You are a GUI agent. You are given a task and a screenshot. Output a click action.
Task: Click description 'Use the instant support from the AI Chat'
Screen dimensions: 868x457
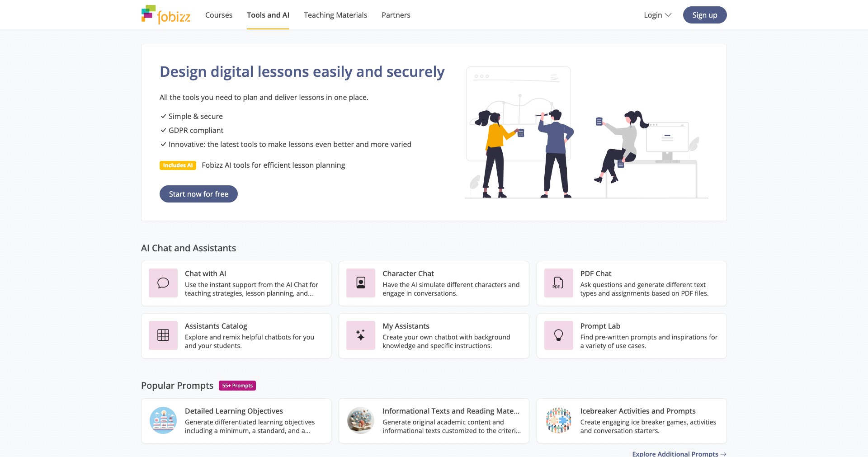(x=251, y=289)
